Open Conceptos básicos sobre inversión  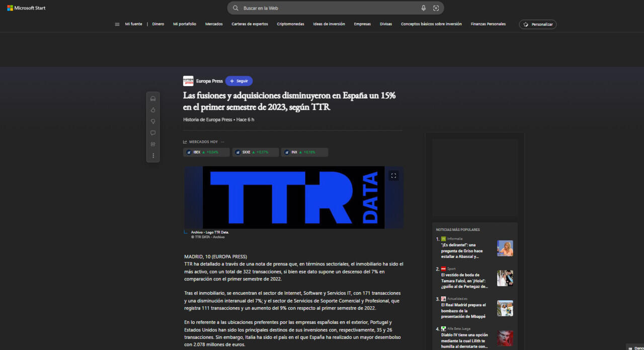pos(431,24)
